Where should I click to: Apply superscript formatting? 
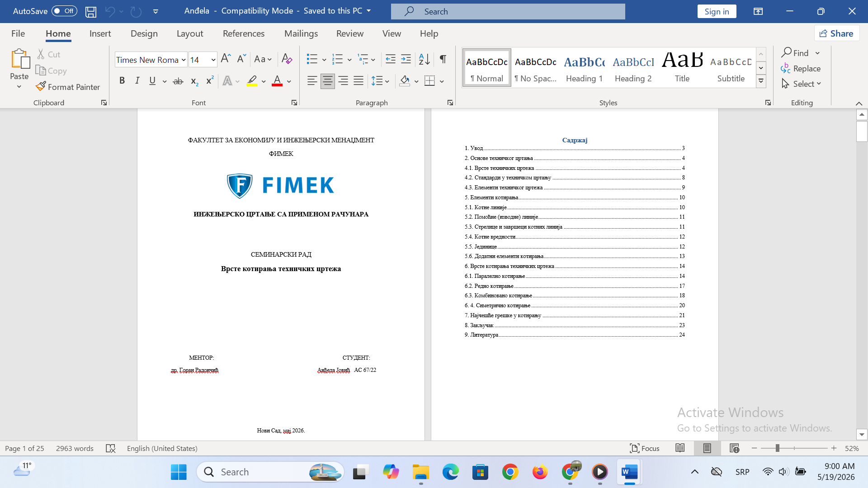click(x=210, y=81)
